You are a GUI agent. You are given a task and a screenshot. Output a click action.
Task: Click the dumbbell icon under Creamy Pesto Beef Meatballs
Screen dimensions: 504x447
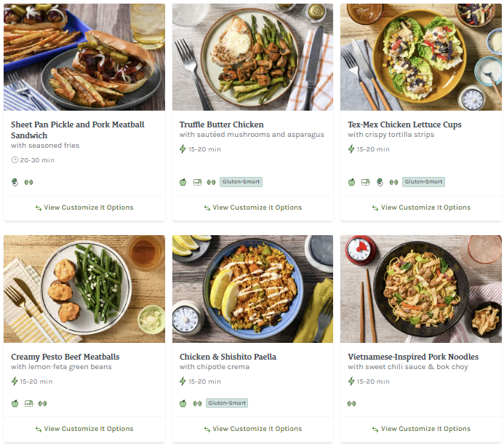42,403
